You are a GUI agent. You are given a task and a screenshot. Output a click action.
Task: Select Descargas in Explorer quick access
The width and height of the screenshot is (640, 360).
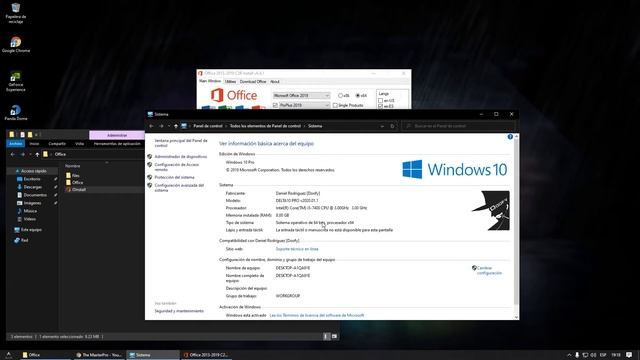(x=33, y=187)
